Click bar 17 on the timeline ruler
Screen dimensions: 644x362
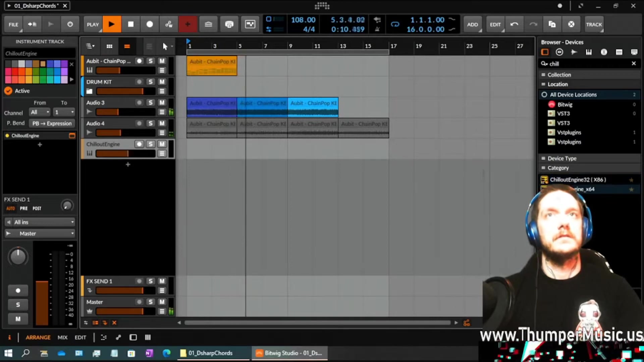point(393,46)
